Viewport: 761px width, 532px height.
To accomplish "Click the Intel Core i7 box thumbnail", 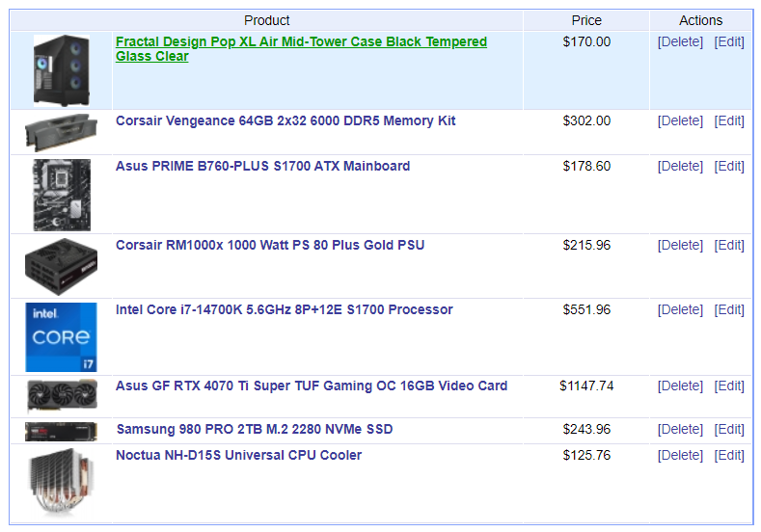I will (x=61, y=337).
